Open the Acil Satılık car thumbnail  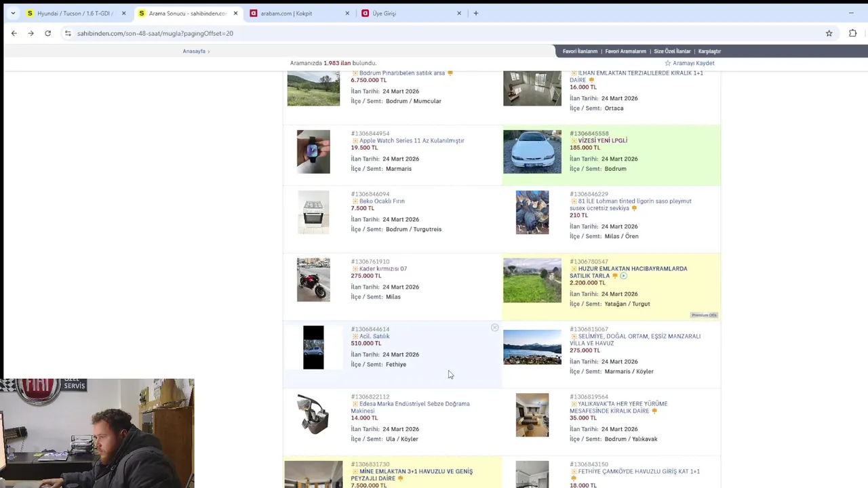point(313,348)
